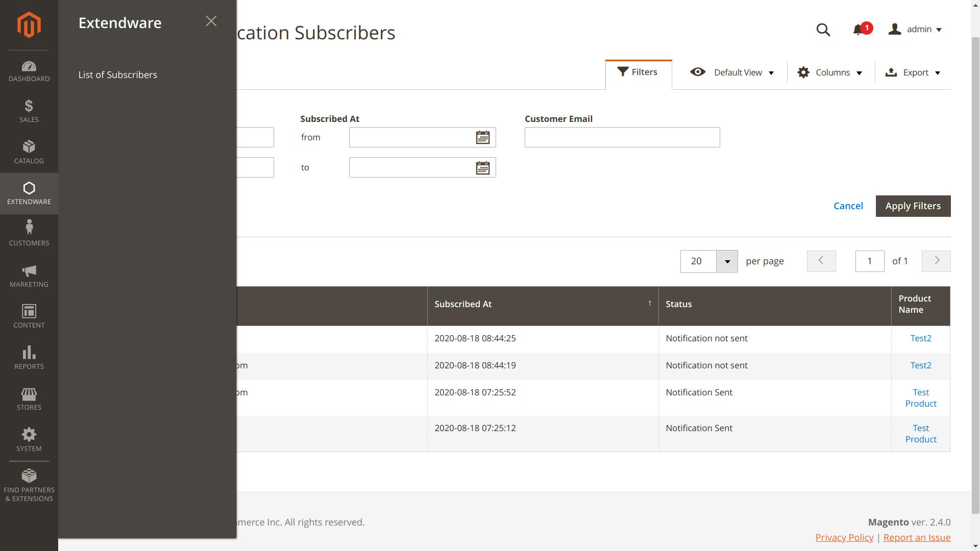The width and height of the screenshot is (980, 551).
Task: Click the Apply Filters button
Action: (913, 206)
